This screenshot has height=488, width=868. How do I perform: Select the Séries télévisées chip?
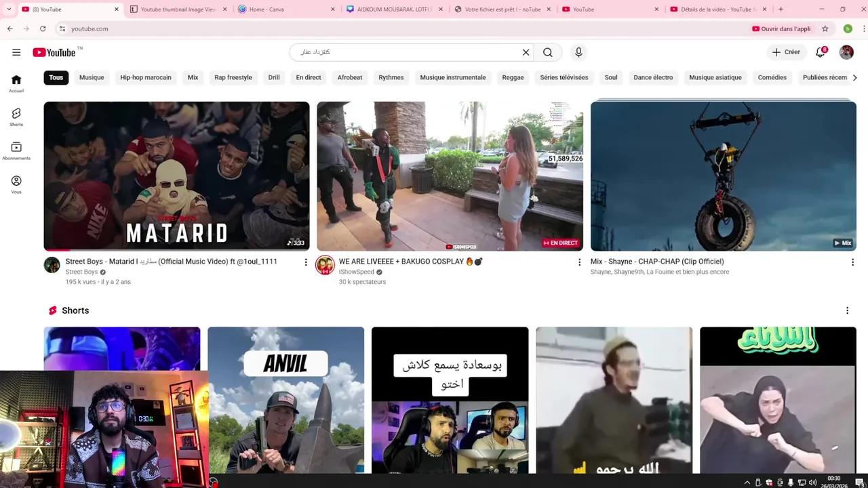(x=564, y=77)
